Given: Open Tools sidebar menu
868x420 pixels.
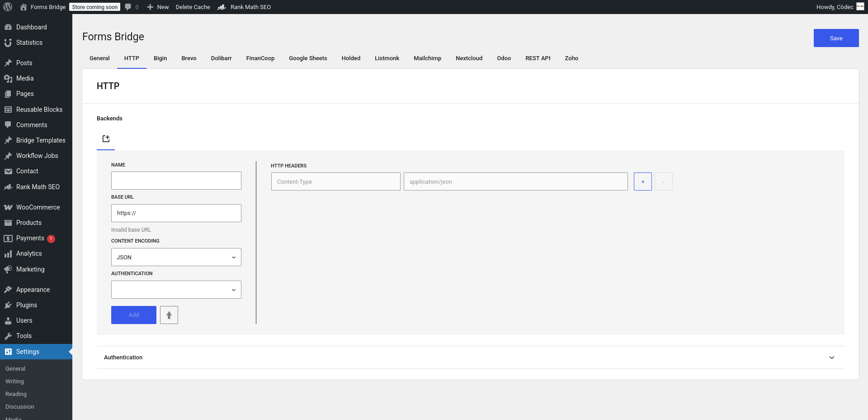Looking at the screenshot, I should click(x=36, y=336).
